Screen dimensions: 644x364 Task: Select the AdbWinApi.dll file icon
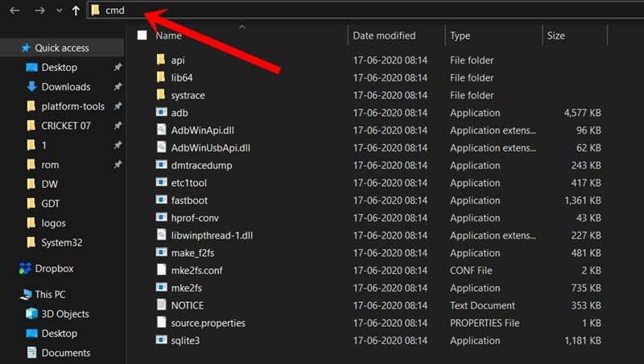[x=161, y=130]
